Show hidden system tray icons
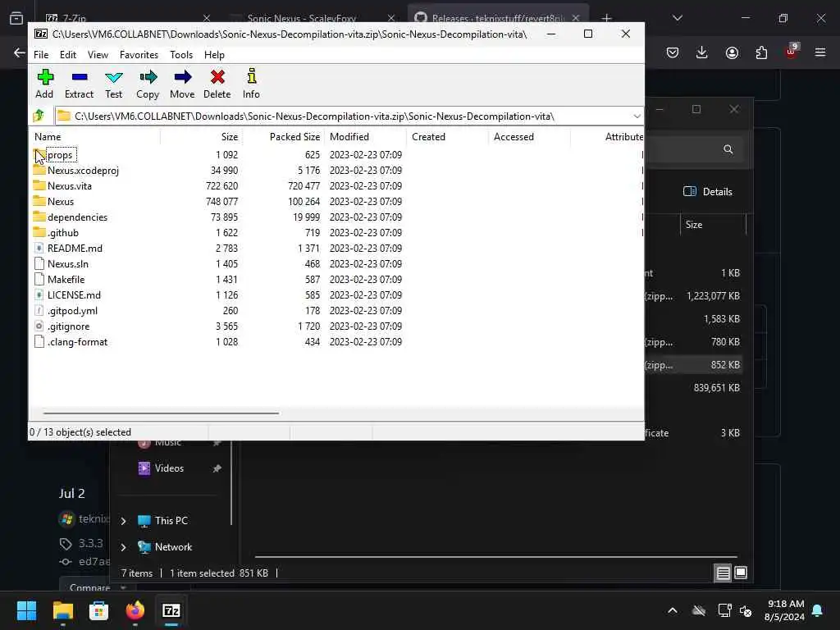The width and height of the screenshot is (840, 630). 673,610
